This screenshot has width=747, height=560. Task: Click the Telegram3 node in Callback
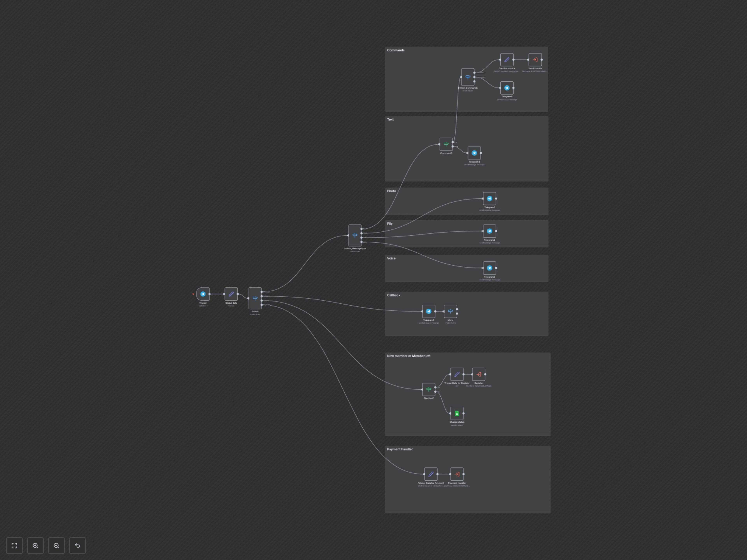tap(429, 311)
